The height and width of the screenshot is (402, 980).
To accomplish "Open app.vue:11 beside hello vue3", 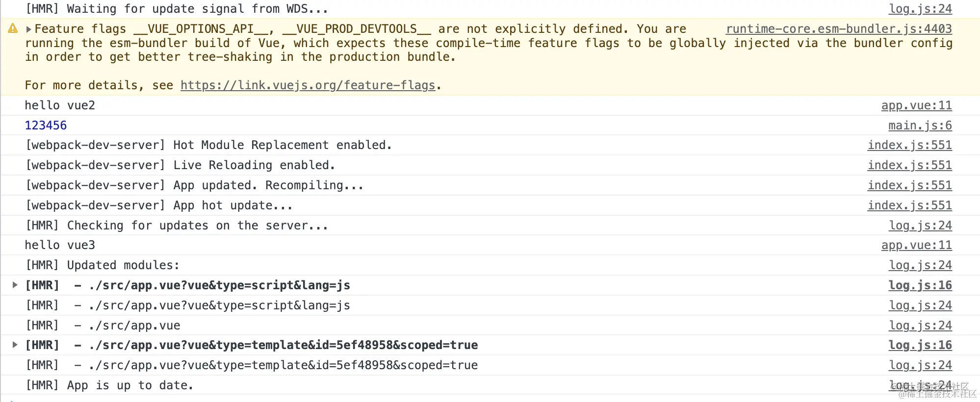I will point(916,245).
